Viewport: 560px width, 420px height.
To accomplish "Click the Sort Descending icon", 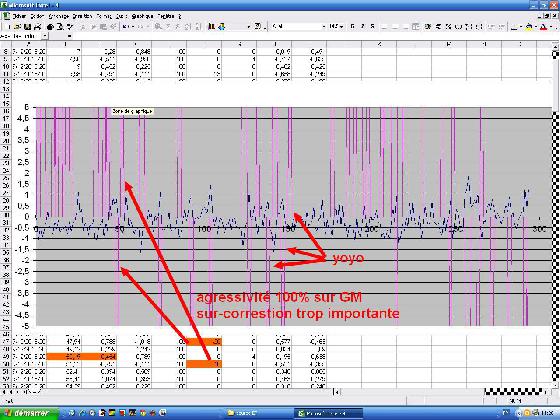I will pos(197,26).
